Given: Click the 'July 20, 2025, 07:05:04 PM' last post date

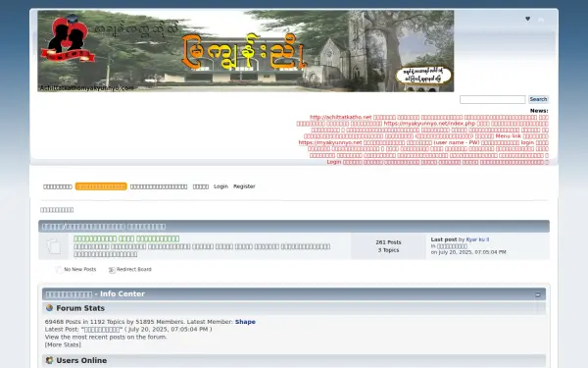Looking at the screenshot, I should pyautogui.click(x=472, y=252).
